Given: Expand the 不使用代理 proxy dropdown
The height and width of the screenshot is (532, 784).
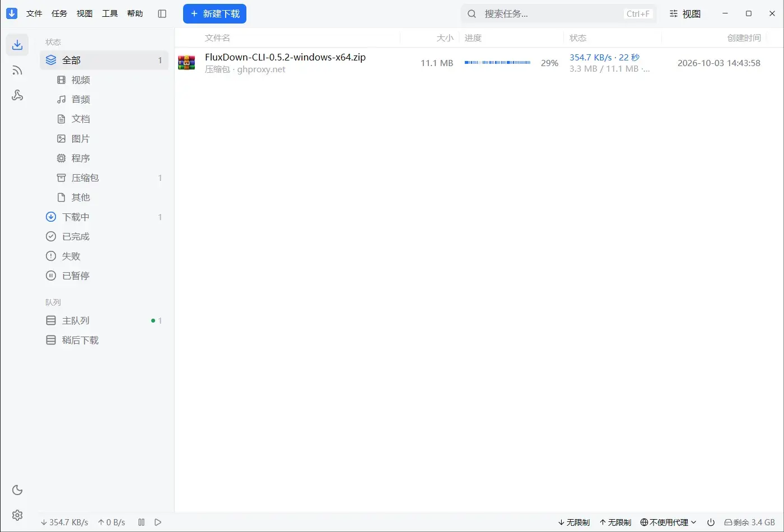Looking at the screenshot, I should click(669, 522).
